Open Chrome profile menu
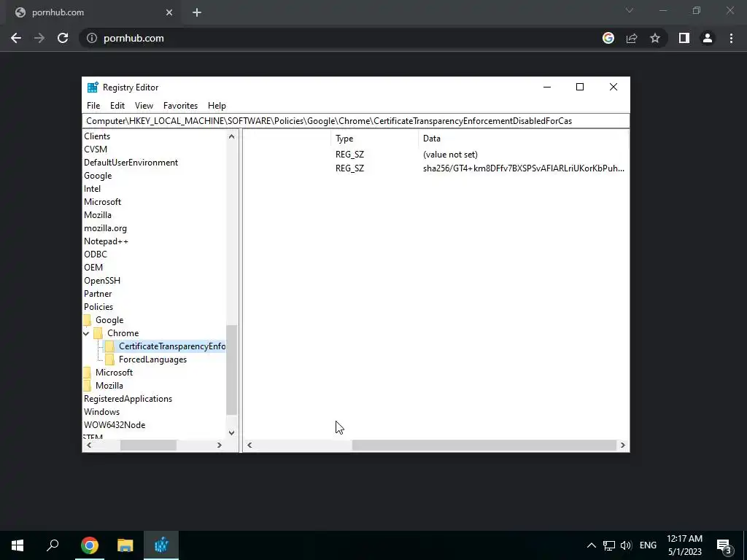Screen dimensions: 747x560 [x=708, y=38]
